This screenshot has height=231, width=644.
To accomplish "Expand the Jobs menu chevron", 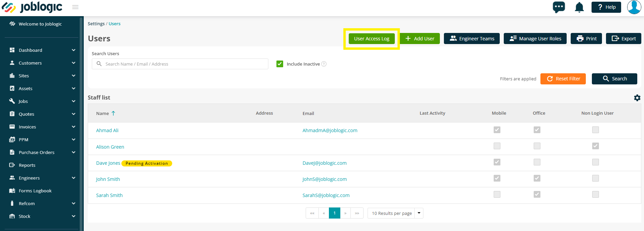I will pyautogui.click(x=74, y=101).
